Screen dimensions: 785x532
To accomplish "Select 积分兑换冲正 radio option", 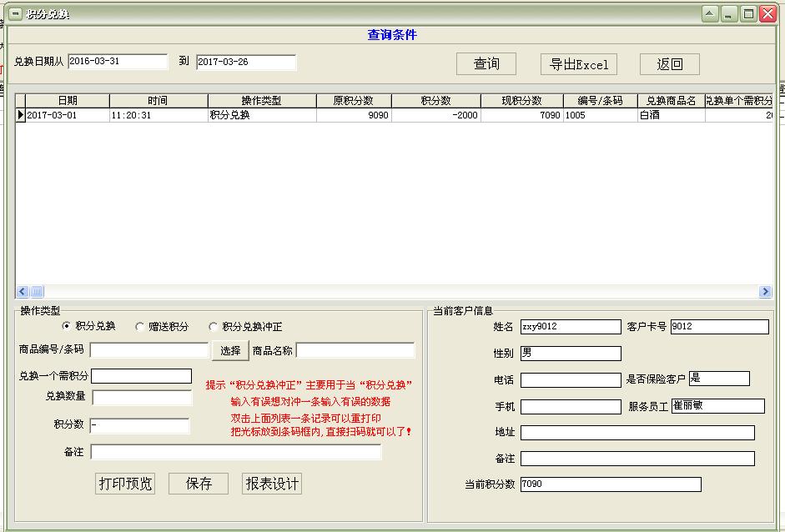I will [x=214, y=327].
